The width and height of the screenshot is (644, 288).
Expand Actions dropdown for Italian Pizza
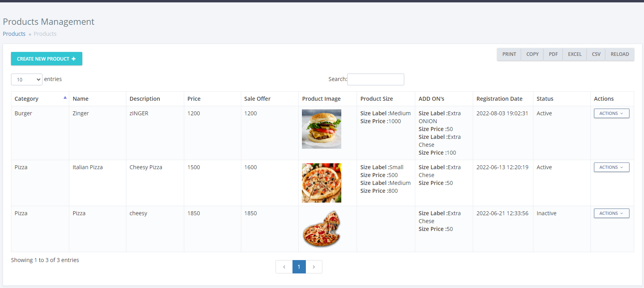tap(611, 167)
